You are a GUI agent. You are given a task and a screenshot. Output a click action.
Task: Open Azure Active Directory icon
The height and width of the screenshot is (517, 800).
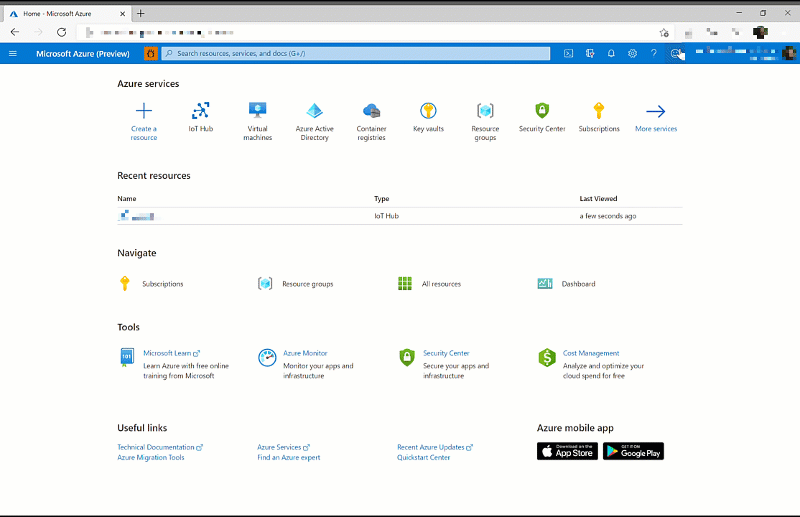pyautogui.click(x=314, y=111)
